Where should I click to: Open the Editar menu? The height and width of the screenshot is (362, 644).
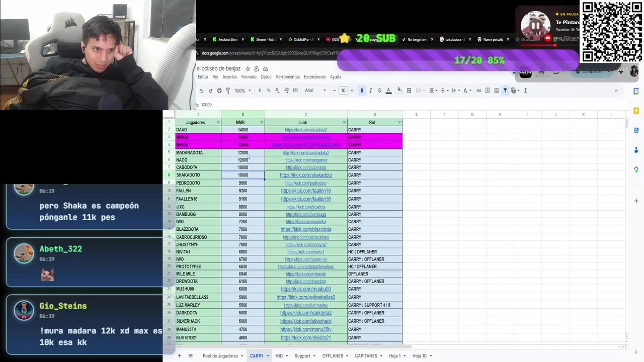203,77
